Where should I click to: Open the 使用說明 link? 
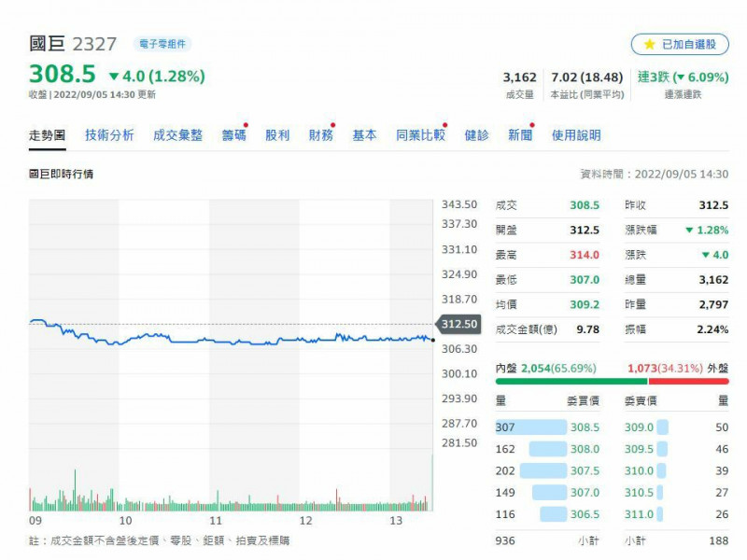click(576, 135)
